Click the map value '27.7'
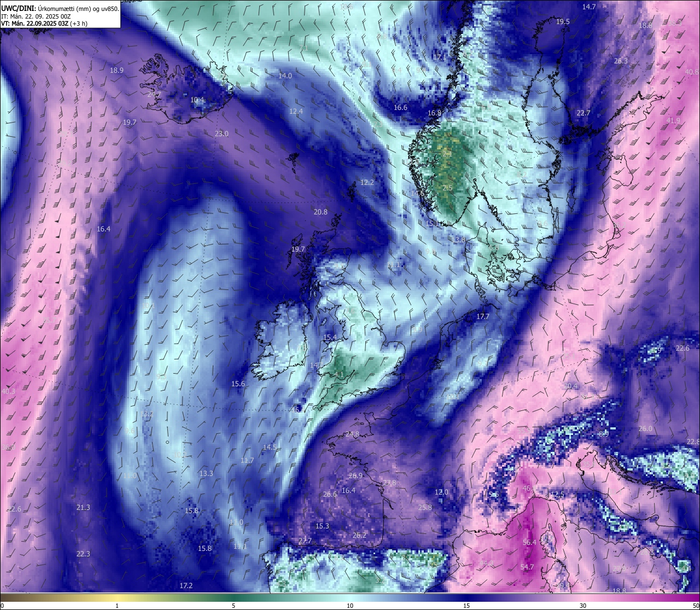The image size is (700, 610). [305, 541]
